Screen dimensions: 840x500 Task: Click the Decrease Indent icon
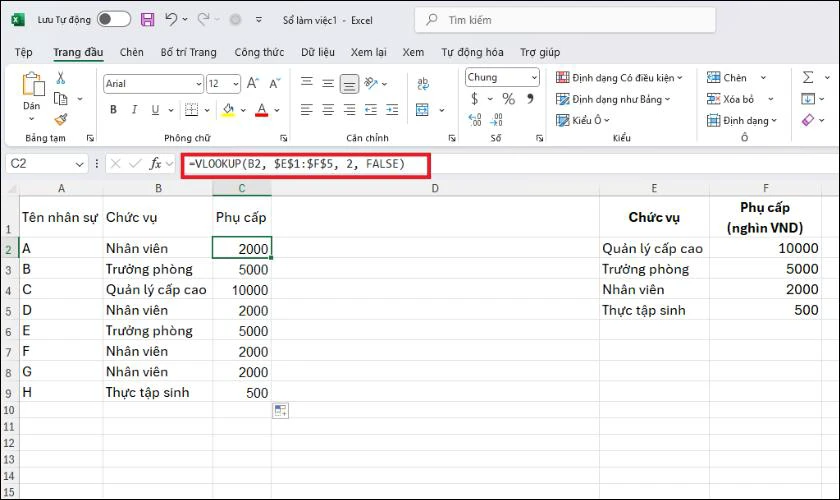pos(371,110)
